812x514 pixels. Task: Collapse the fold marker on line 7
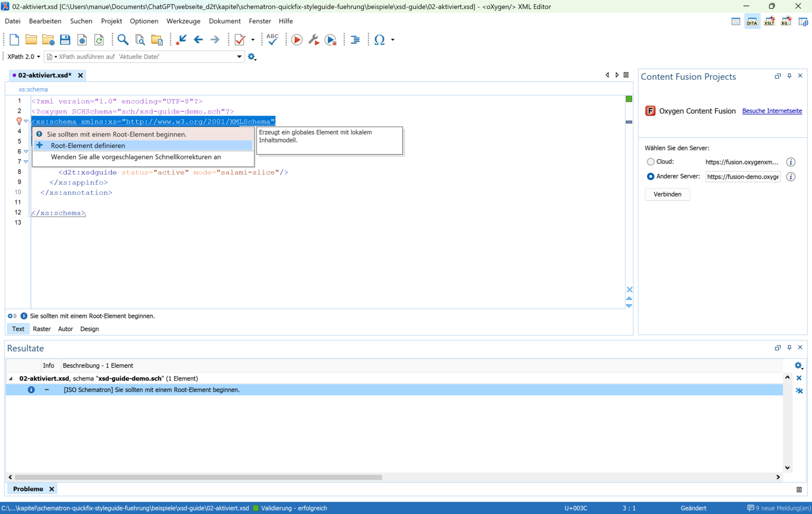pos(26,162)
